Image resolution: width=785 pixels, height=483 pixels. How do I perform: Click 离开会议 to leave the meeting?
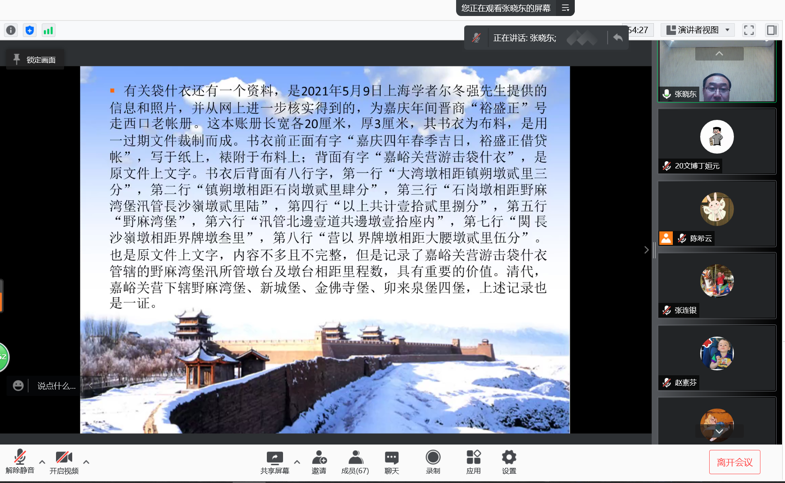tap(734, 462)
